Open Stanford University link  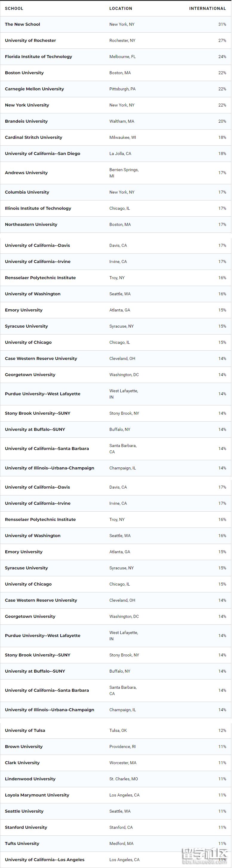(x=26, y=827)
